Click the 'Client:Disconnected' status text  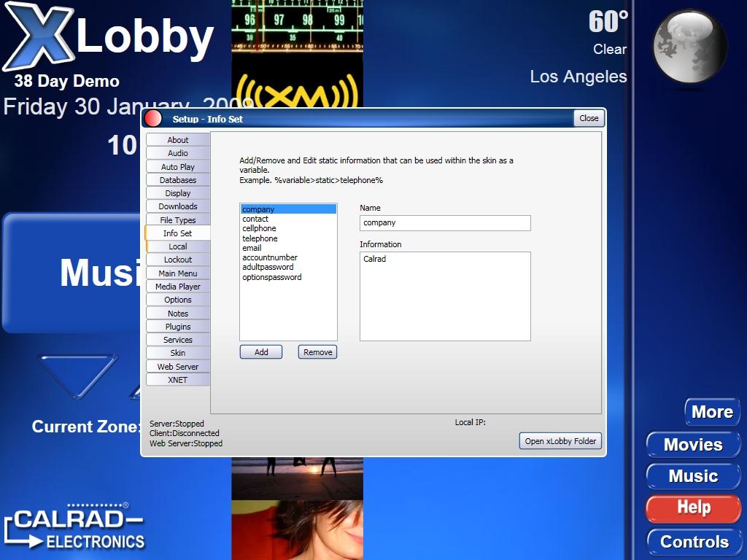pyautogui.click(x=185, y=433)
